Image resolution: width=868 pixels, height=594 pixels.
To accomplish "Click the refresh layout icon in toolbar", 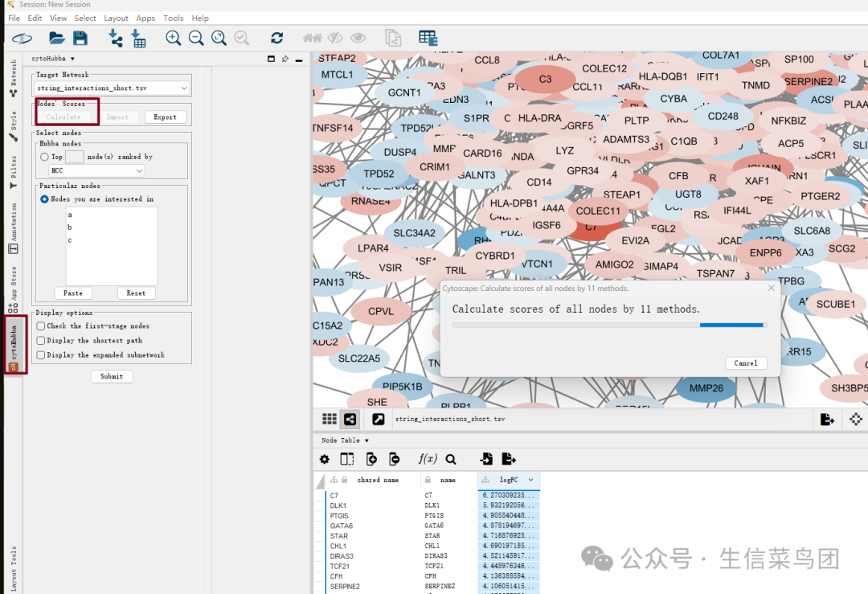I will pos(276,38).
